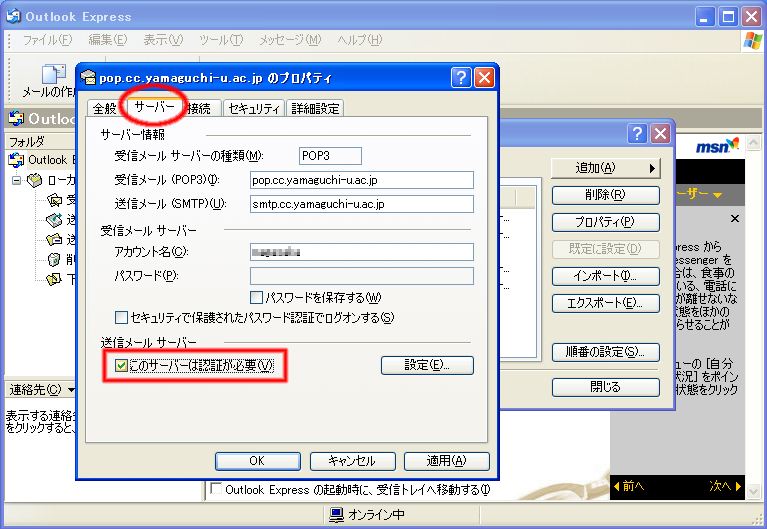Open the msn user dropdown arrow

(717, 195)
